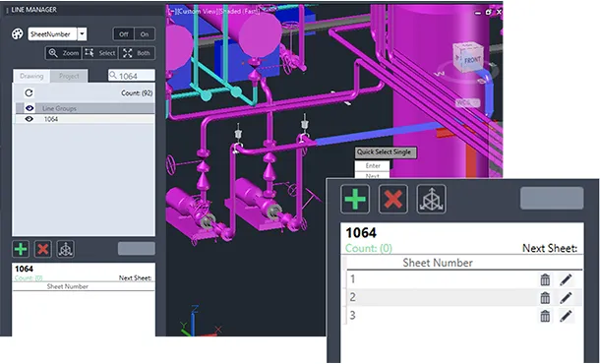Click the large Count: (0) label
The image size is (600, 364).
(x=369, y=249)
